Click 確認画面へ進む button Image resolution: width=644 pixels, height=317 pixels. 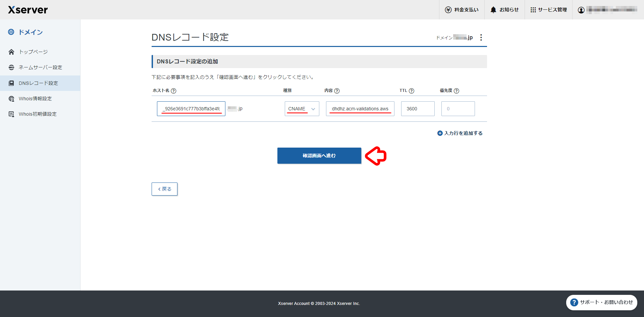tap(319, 156)
